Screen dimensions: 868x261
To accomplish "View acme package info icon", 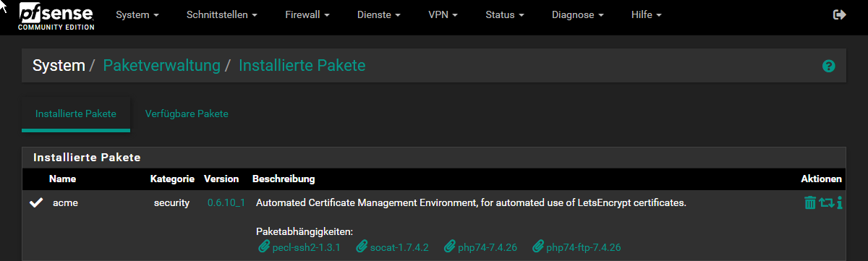I will (840, 203).
